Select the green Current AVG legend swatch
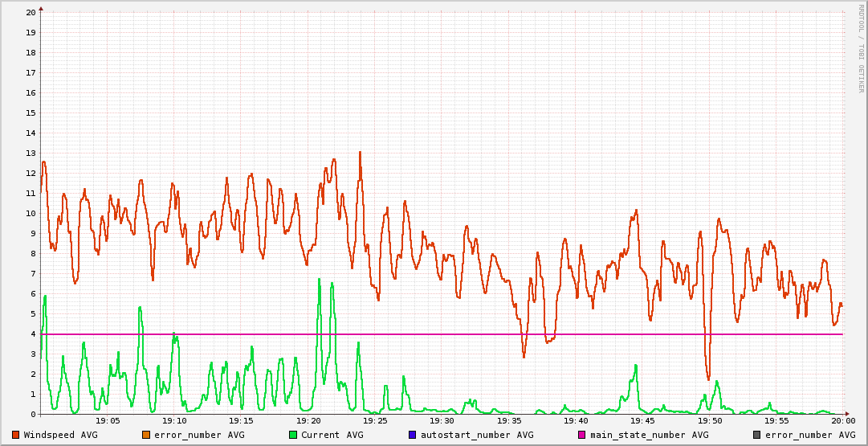This screenshot has width=868, height=446. click(293, 435)
